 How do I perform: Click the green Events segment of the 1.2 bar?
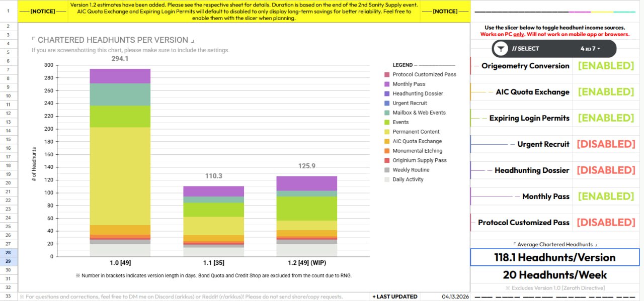coord(306,208)
